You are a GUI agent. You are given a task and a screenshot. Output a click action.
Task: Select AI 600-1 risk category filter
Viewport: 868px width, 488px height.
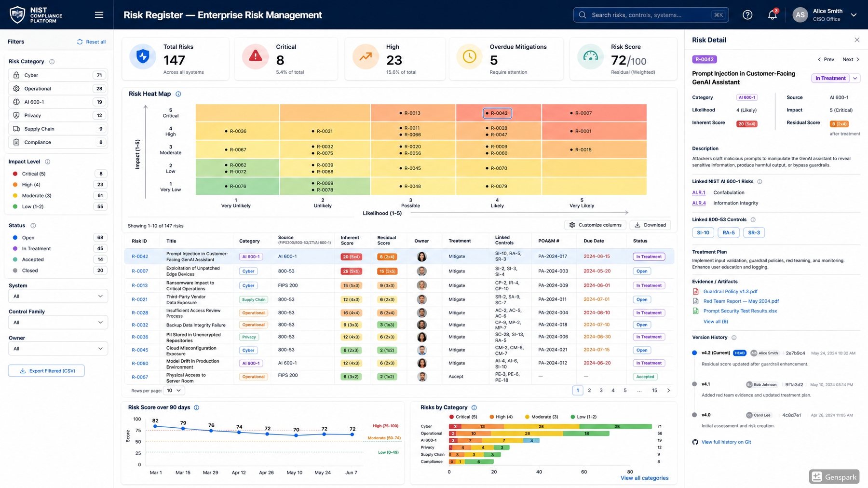click(58, 102)
